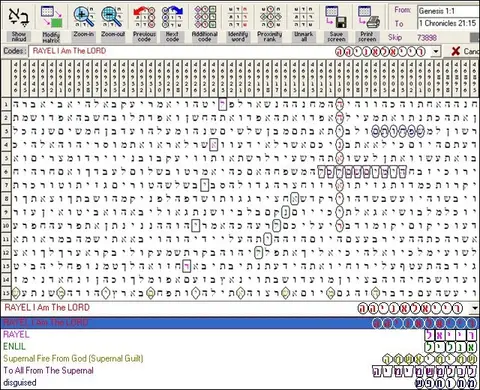The image size is (480, 390).
Task: Select the disguised code entry
Action: pyautogui.click(x=240, y=383)
